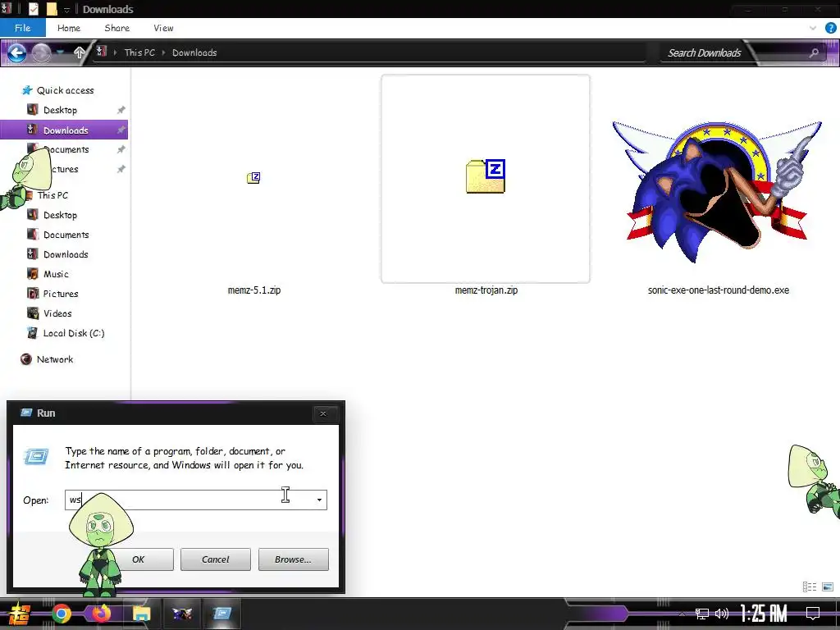Open the Music folder

[x=56, y=274]
